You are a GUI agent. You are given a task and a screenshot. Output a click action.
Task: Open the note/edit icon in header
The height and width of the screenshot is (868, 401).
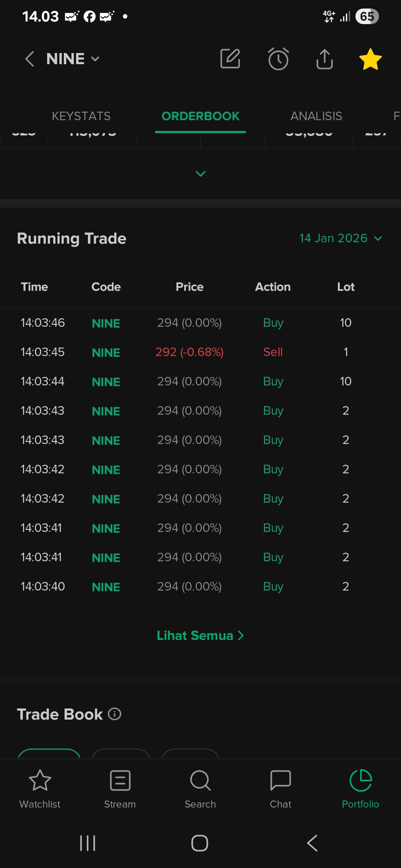tap(230, 59)
